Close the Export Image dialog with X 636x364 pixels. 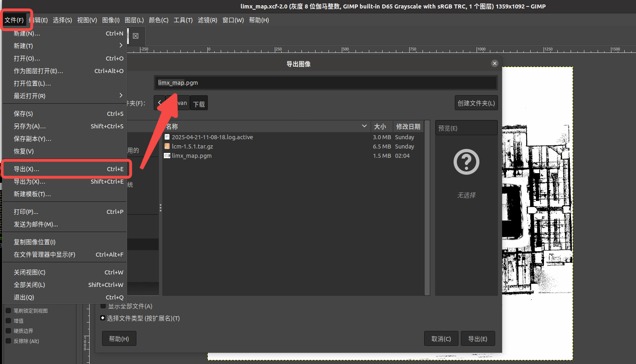click(494, 63)
